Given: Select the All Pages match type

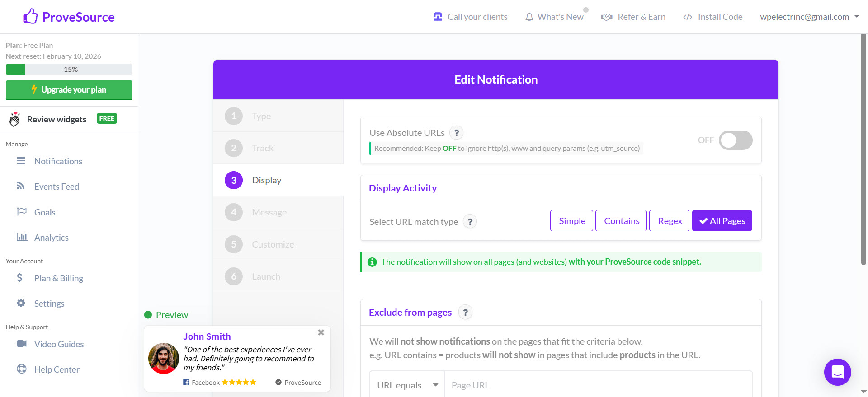Looking at the screenshot, I should click(722, 221).
